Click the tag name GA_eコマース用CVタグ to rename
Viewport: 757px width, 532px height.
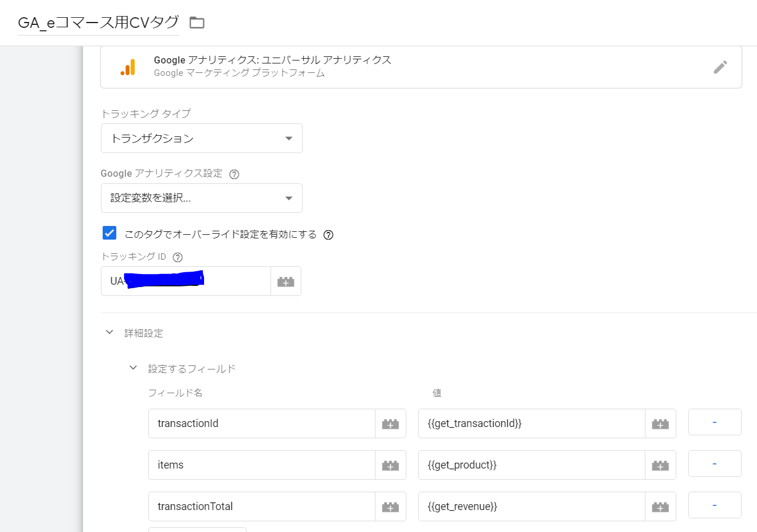[98, 22]
